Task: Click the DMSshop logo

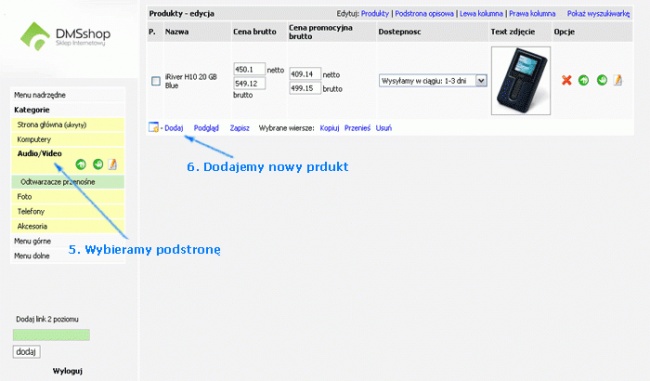Action: point(65,36)
